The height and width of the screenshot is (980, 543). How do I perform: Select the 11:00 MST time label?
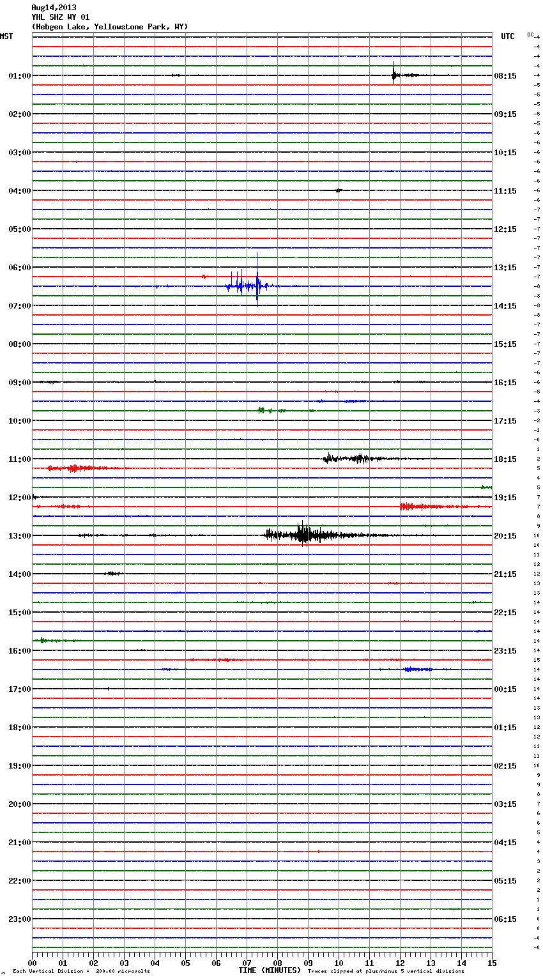point(19,459)
